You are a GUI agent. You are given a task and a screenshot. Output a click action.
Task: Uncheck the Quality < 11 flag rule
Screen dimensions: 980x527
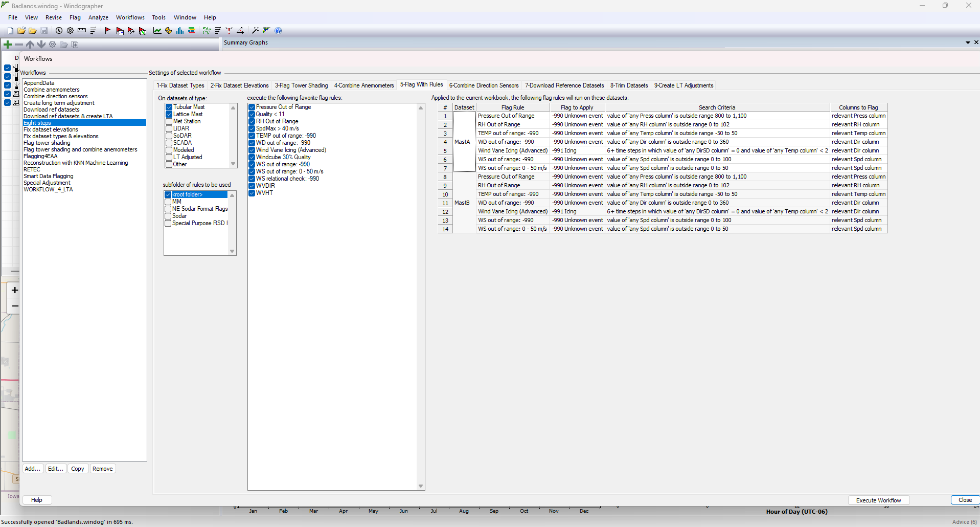(252, 114)
